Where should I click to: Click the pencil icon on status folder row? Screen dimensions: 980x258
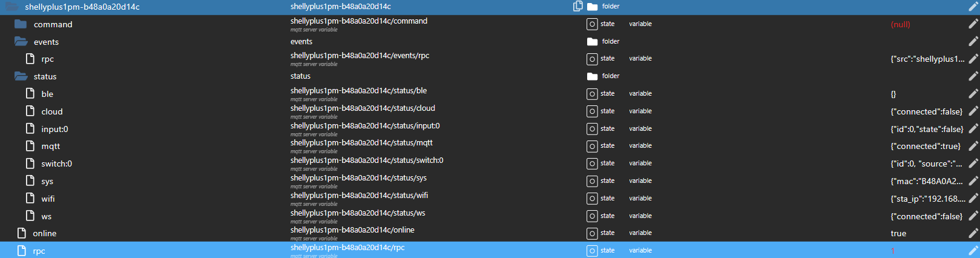point(973,76)
